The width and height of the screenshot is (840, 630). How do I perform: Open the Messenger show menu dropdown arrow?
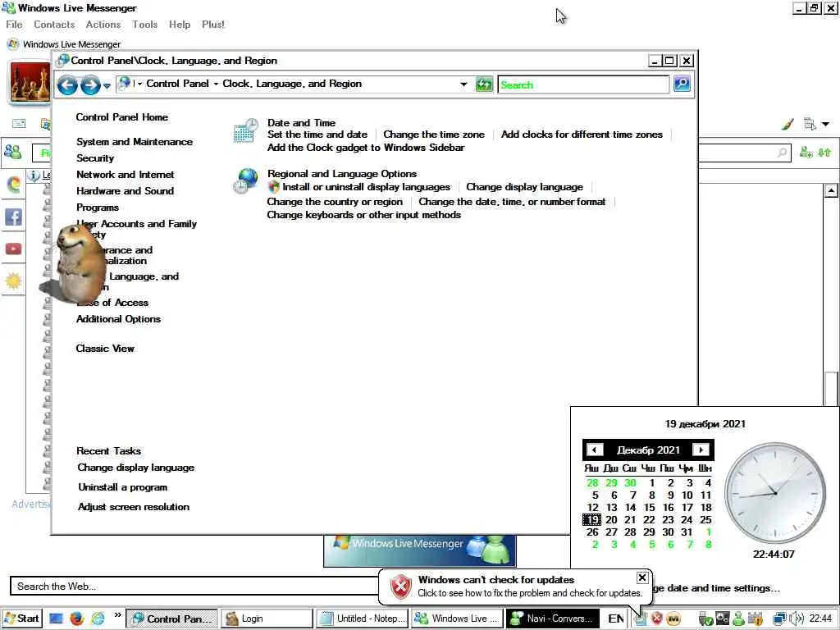[825, 125]
